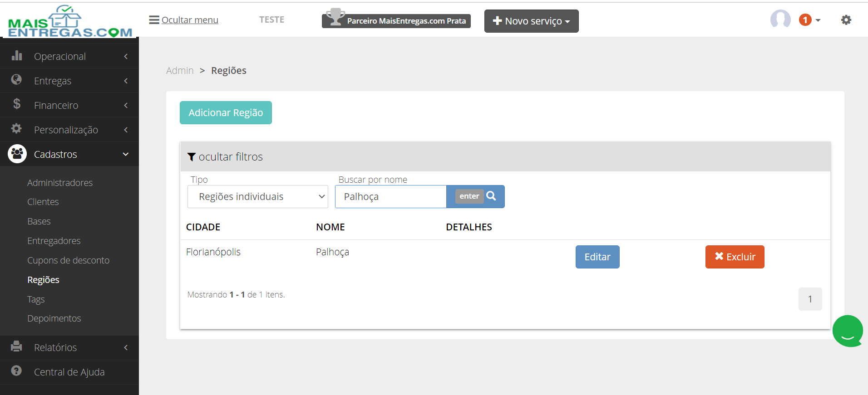The height and width of the screenshot is (395, 868).
Task: Click the filter funnel icon
Action: click(192, 157)
